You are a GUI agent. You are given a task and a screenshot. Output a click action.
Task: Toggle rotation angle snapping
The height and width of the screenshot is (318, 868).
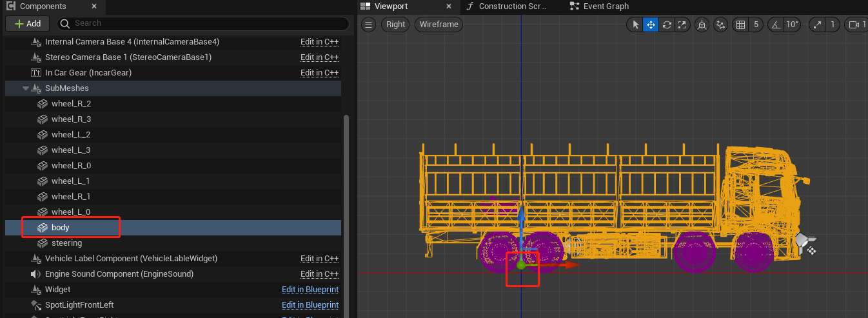(x=775, y=25)
